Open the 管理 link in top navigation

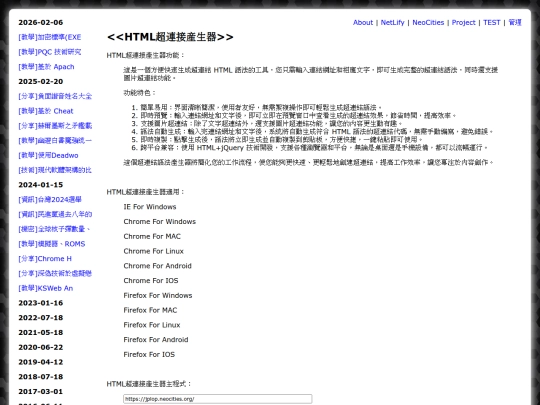pyautogui.click(x=515, y=22)
